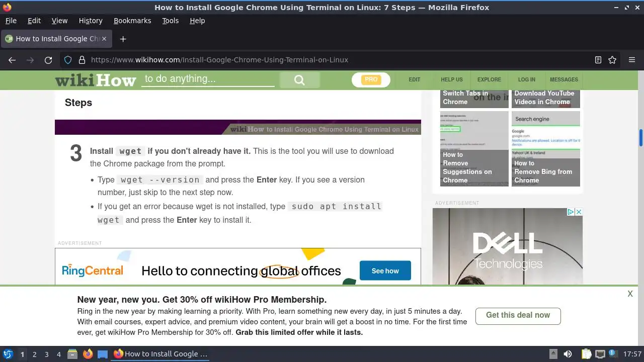Click the 'Steps' section heading
The image size is (644, 362).
point(78,103)
